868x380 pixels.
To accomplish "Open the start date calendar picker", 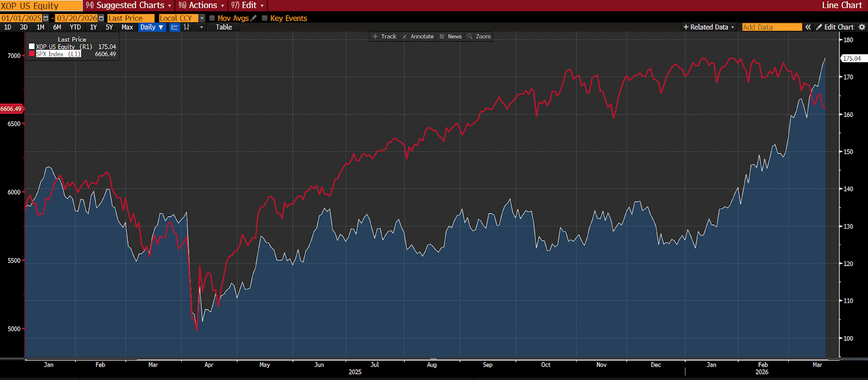I will tap(46, 18).
